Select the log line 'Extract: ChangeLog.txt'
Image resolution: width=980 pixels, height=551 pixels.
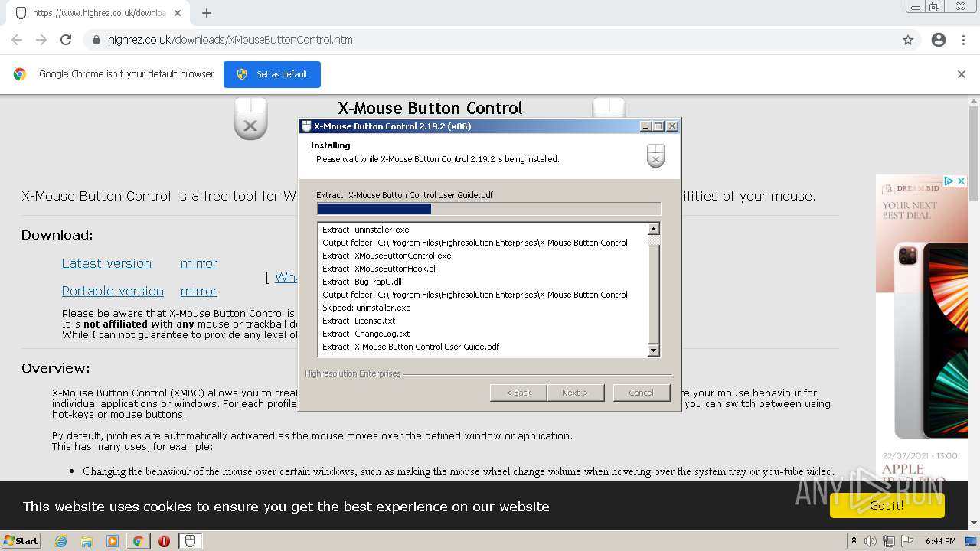click(366, 334)
